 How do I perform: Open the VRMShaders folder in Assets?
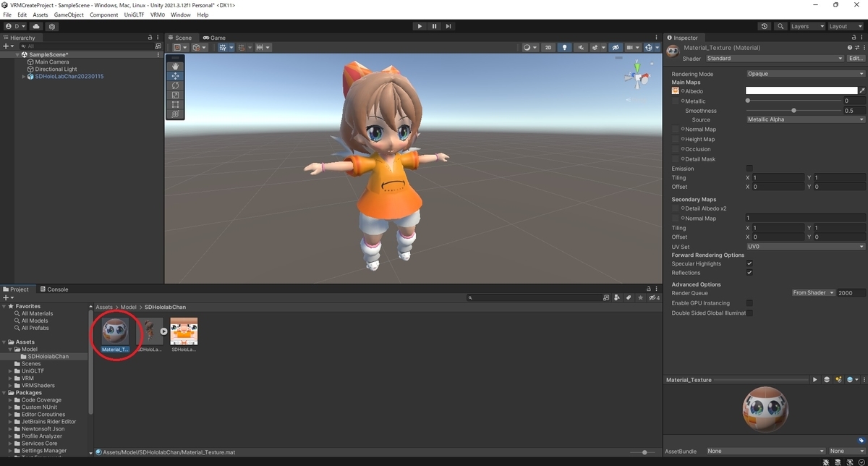[38, 386]
